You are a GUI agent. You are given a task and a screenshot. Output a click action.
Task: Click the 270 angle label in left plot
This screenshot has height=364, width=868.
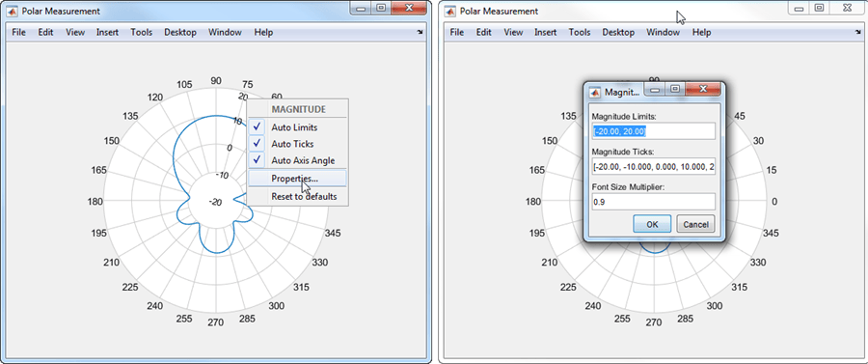coord(216,322)
